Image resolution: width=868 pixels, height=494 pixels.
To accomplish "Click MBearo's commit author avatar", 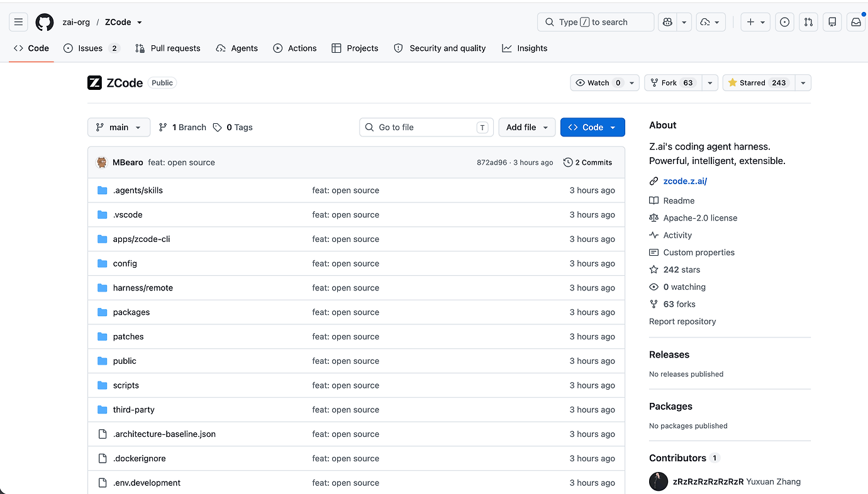I will pyautogui.click(x=102, y=162).
